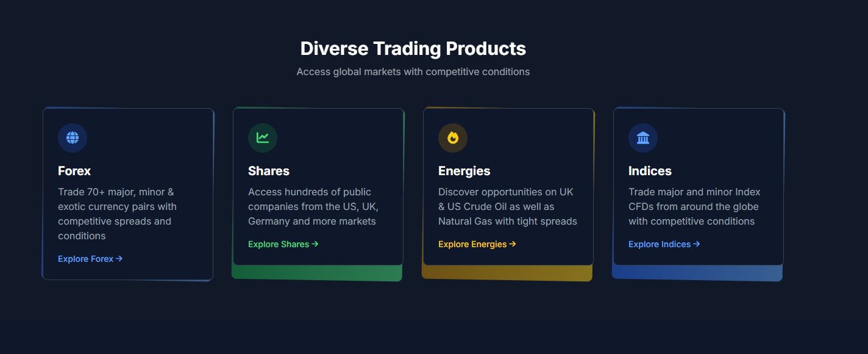Select the Energies card heading
The image size is (868, 354).
click(x=464, y=171)
